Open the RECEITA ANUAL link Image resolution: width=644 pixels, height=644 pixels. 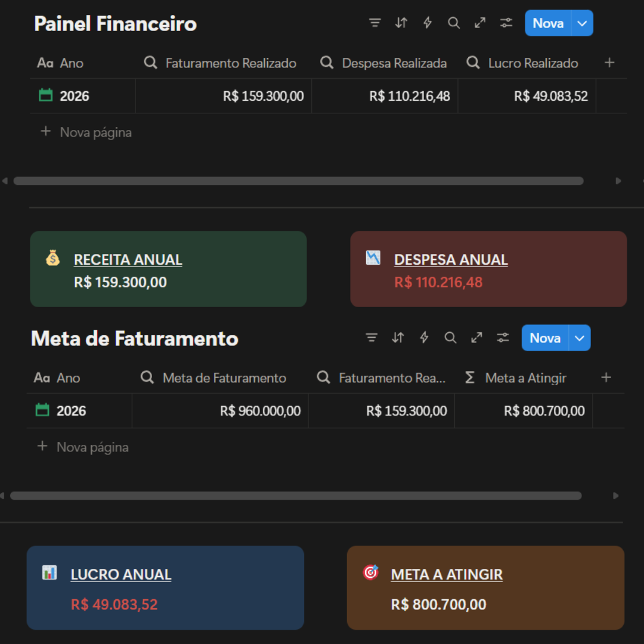tap(128, 260)
